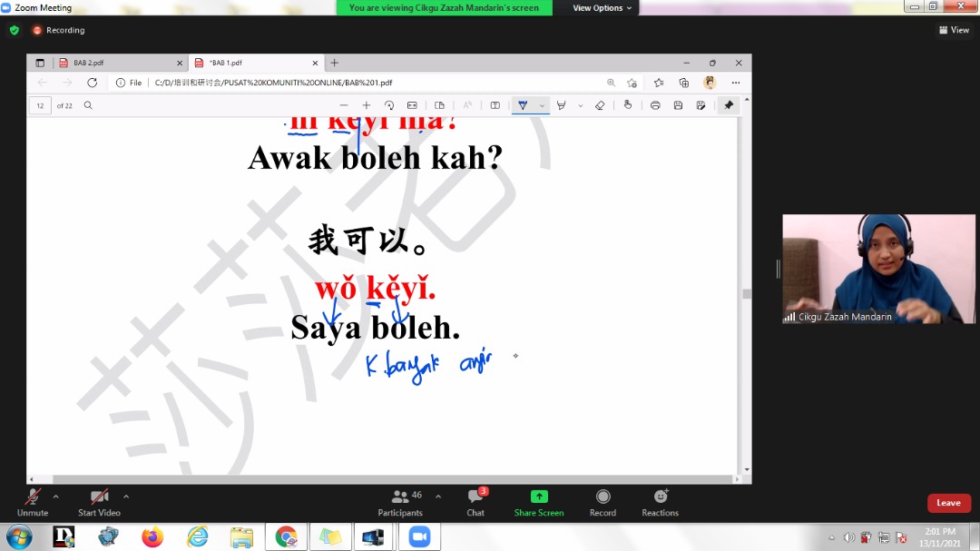Go back to the previous page
The width and height of the screenshot is (980, 551).
click(x=43, y=83)
